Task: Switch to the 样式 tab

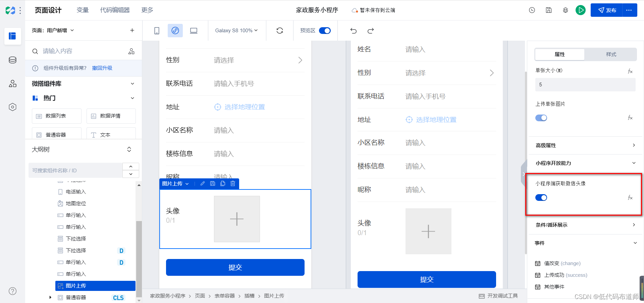Action: tap(611, 54)
